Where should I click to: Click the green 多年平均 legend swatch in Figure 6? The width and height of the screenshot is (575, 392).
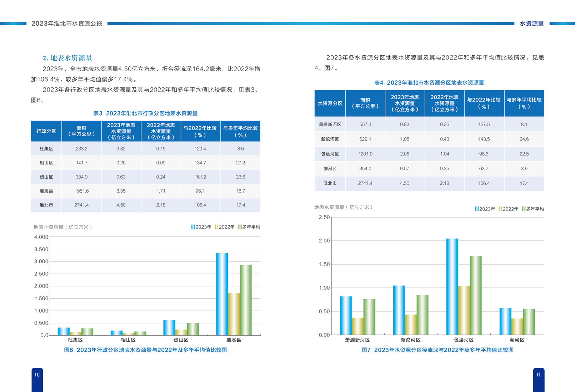[x=240, y=227]
